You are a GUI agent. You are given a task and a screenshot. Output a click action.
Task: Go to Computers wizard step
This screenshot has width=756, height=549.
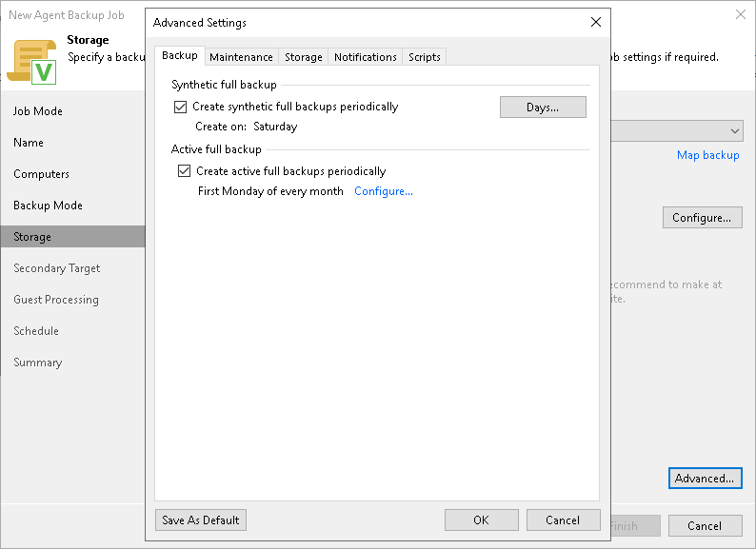coord(42,174)
